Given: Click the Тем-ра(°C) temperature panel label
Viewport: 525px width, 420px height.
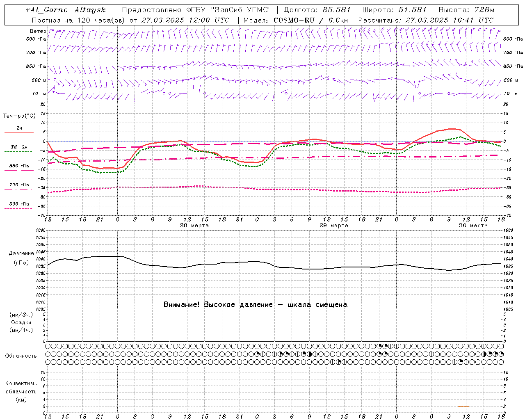Looking at the screenshot, I should coord(19,116).
